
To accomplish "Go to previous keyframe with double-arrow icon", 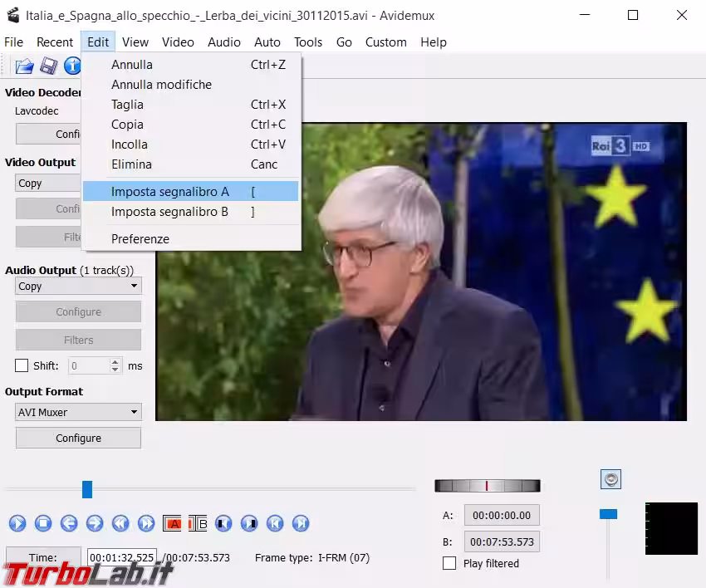I will 120,523.
